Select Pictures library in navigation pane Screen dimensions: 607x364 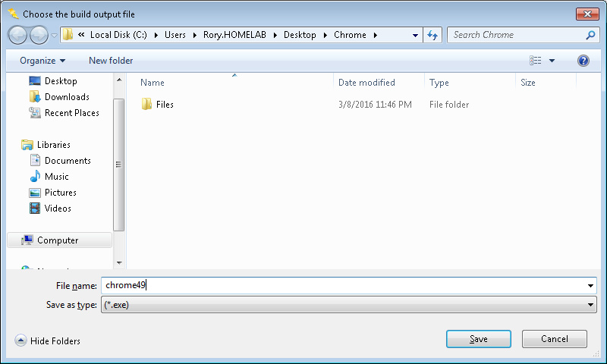pyautogui.click(x=61, y=193)
